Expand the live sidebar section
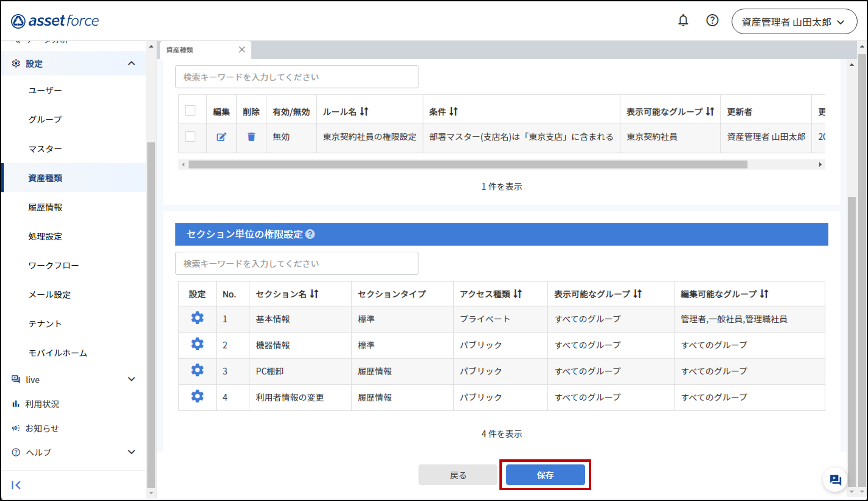Image resolution: width=868 pixels, height=501 pixels. pos(131,379)
